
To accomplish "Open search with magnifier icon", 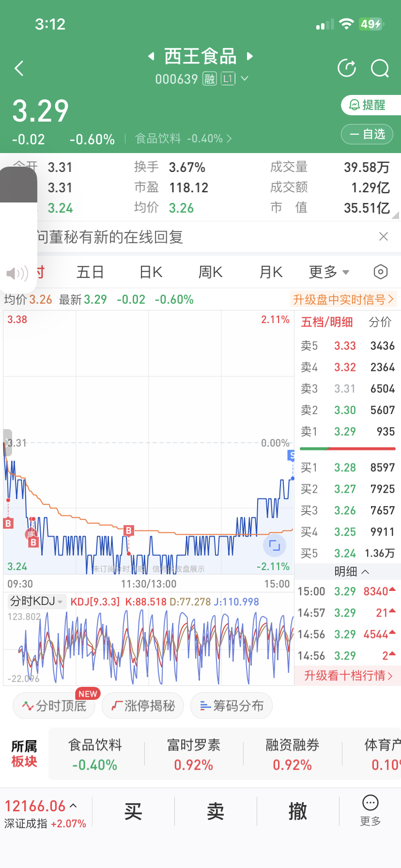I will coord(380,68).
